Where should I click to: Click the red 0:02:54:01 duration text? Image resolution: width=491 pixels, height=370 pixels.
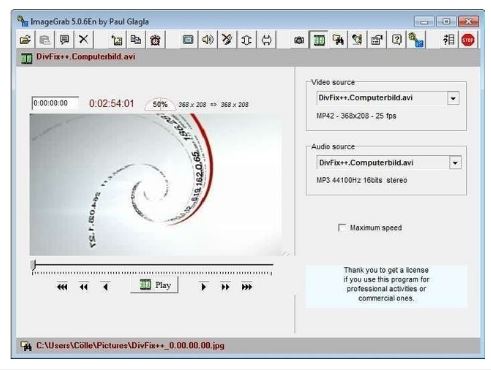111,104
